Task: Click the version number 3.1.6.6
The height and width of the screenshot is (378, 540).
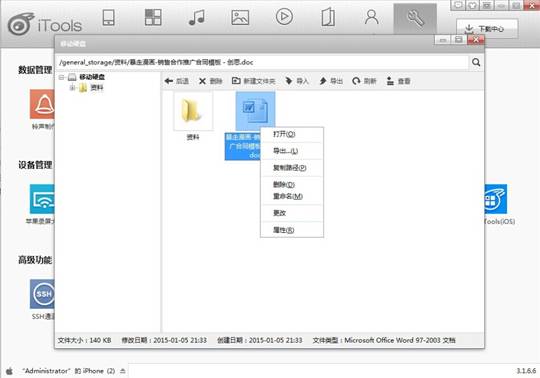Action: (526, 371)
